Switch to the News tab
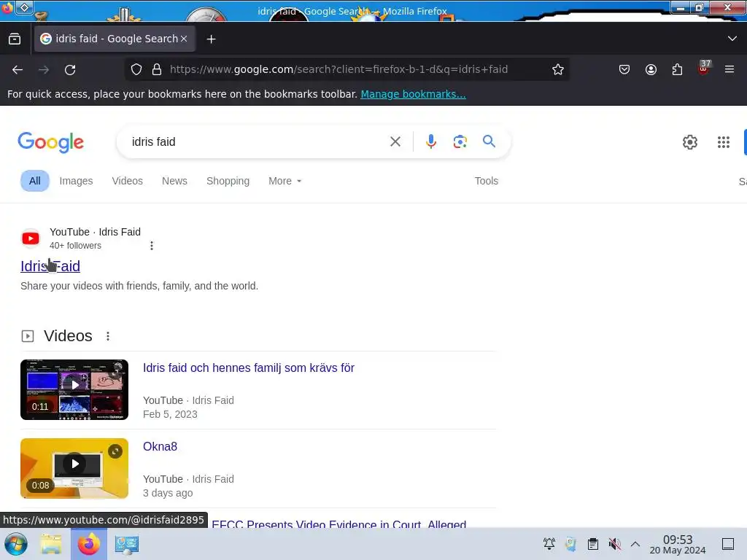Image resolution: width=747 pixels, height=560 pixels. pyautogui.click(x=174, y=181)
